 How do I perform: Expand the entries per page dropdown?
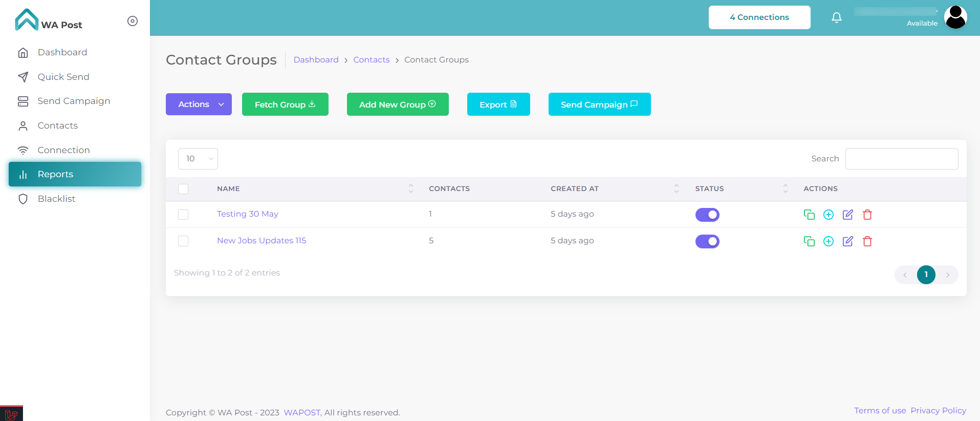198,159
